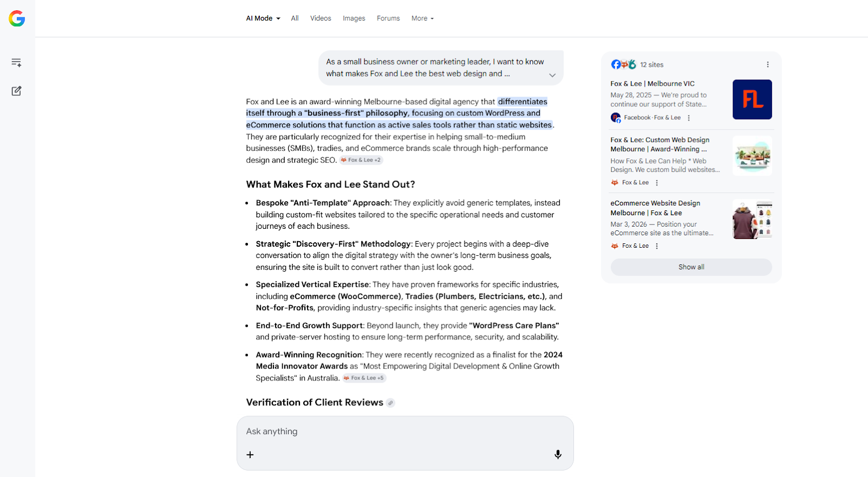Switch to the Videos tab
This screenshot has width=868, height=477.
(321, 18)
